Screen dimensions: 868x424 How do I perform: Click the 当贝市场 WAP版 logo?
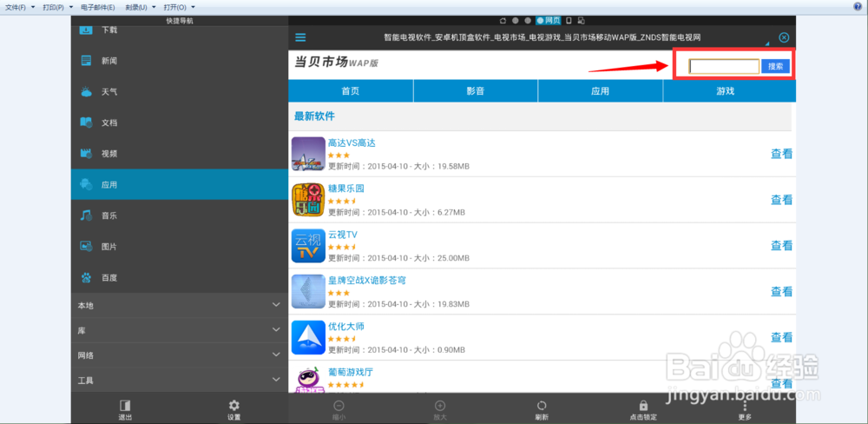pyautogui.click(x=336, y=63)
